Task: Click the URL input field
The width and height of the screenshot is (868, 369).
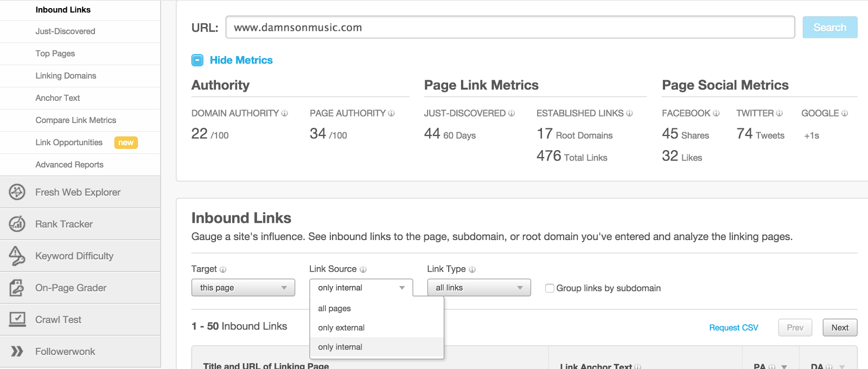Action: pyautogui.click(x=510, y=28)
